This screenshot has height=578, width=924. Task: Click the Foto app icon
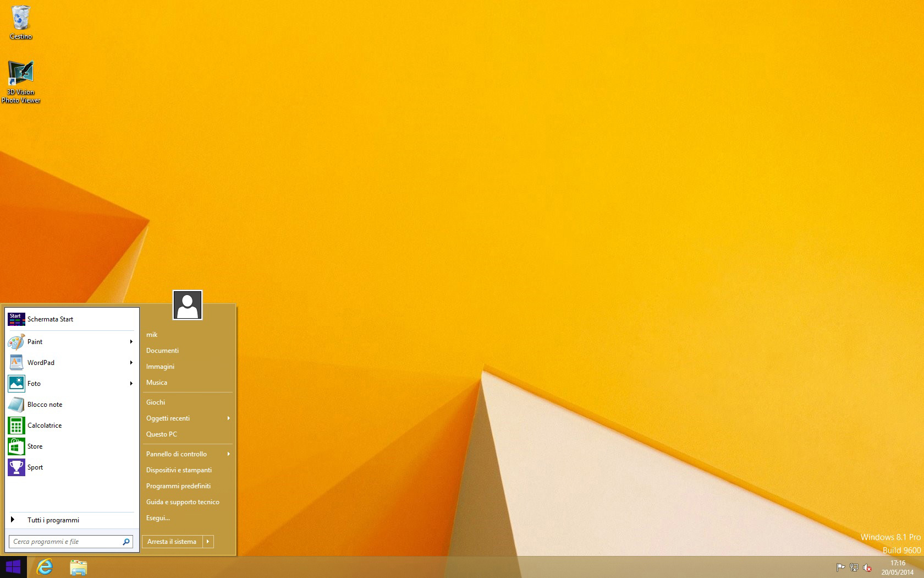point(16,384)
